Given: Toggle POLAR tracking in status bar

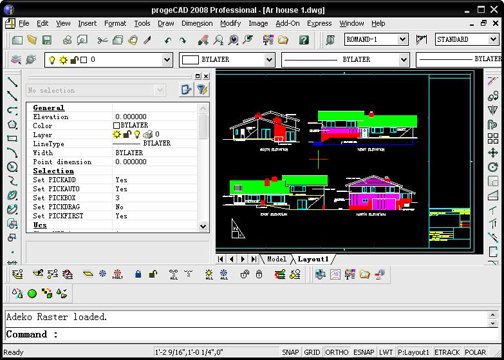Looking at the screenshot, I should tap(475, 352).
